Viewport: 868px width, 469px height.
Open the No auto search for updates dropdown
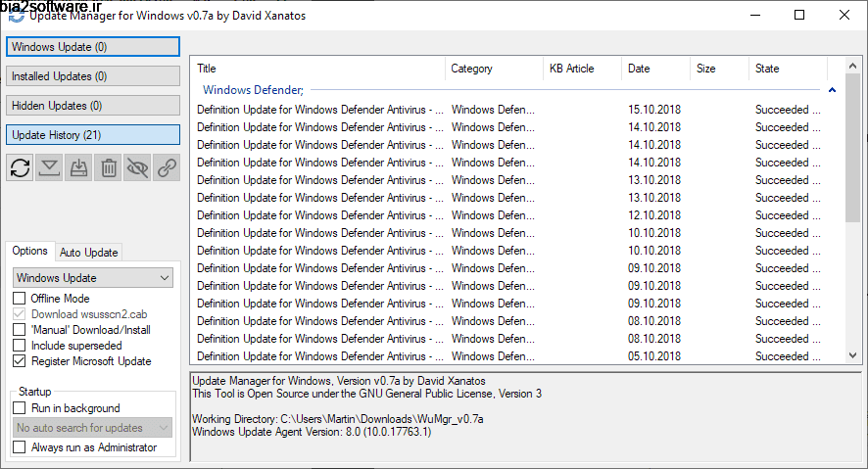tap(93, 428)
